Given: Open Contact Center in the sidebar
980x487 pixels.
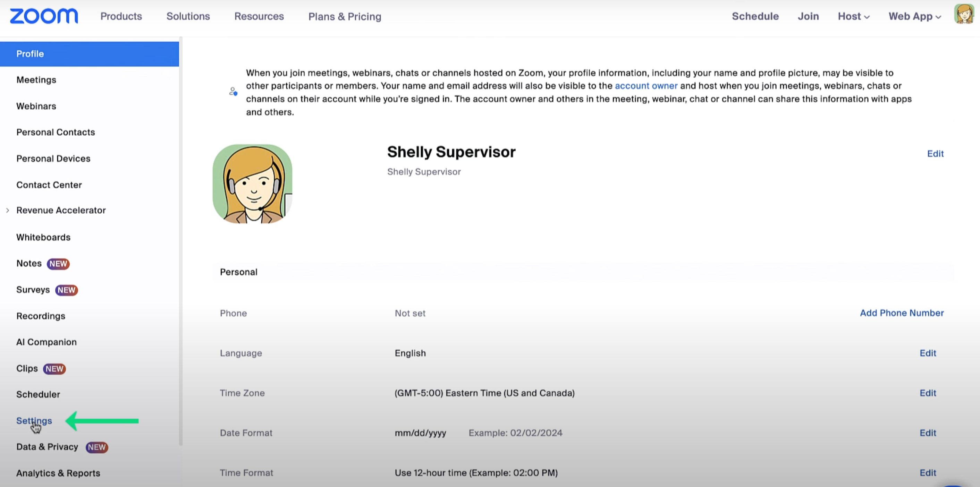Looking at the screenshot, I should tap(49, 185).
